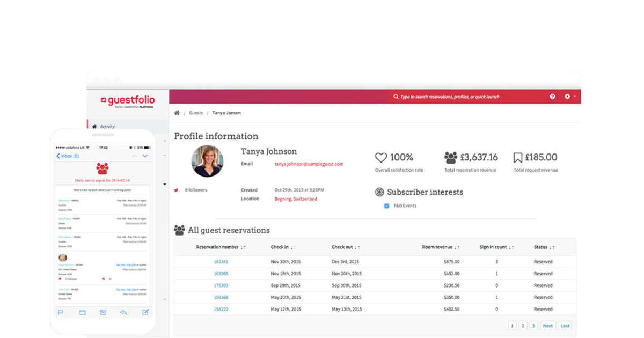Go to the Next page of reservations
644x338 pixels.
(547, 326)
